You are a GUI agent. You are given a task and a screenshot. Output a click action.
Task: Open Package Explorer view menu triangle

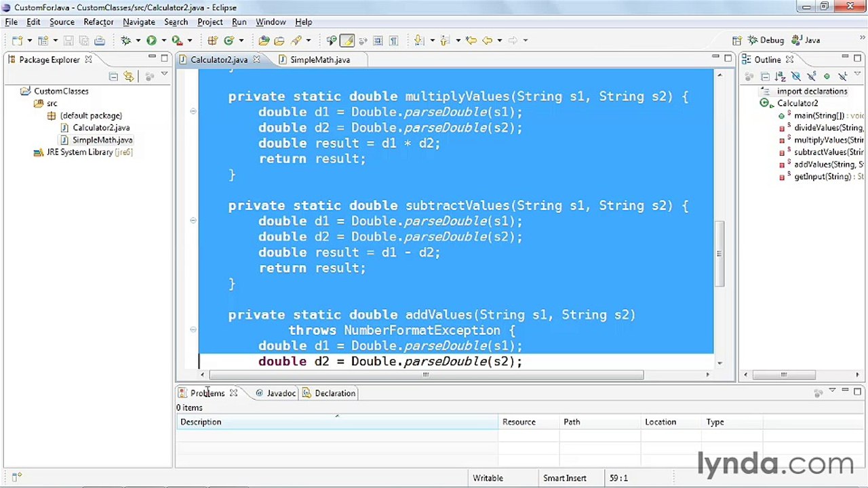[164, 75]
